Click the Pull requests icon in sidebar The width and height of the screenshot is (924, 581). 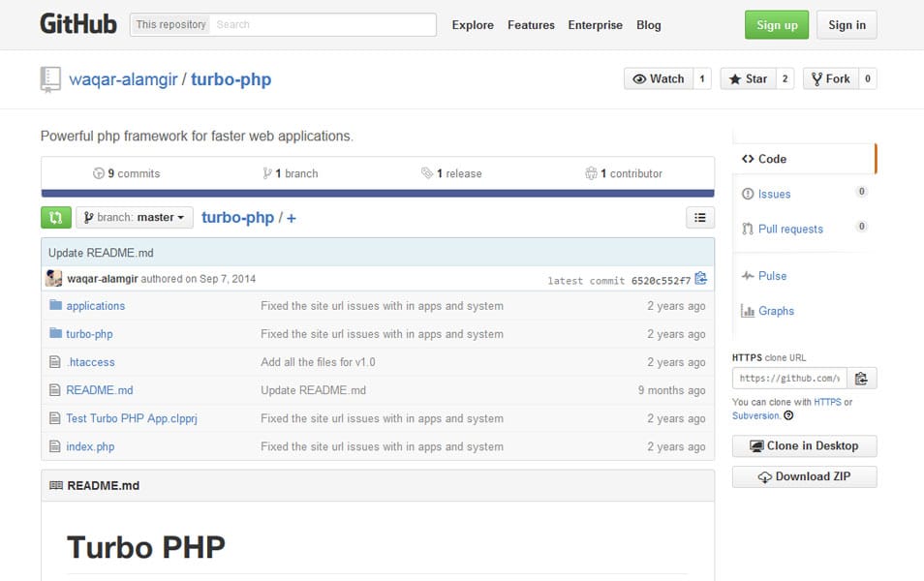point(748,229)
